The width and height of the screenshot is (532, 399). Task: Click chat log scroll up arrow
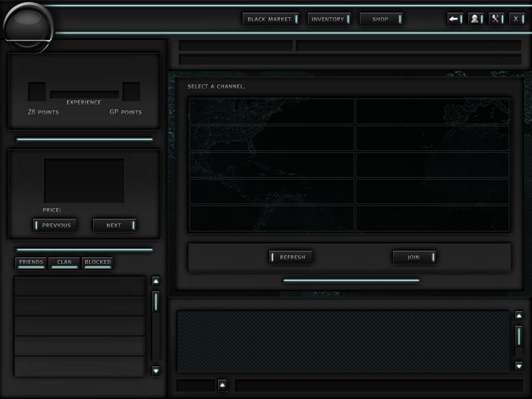pyautogui.click(x=519, y=316)
